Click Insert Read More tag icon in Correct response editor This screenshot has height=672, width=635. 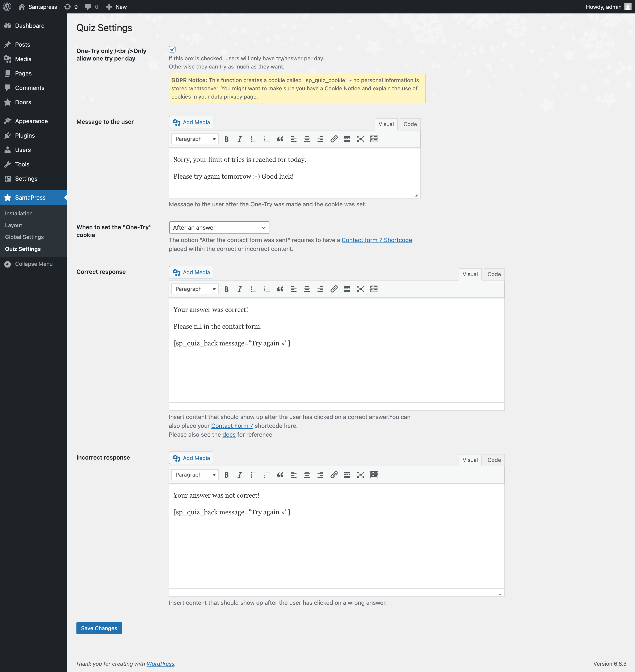[x=347, y=289]
